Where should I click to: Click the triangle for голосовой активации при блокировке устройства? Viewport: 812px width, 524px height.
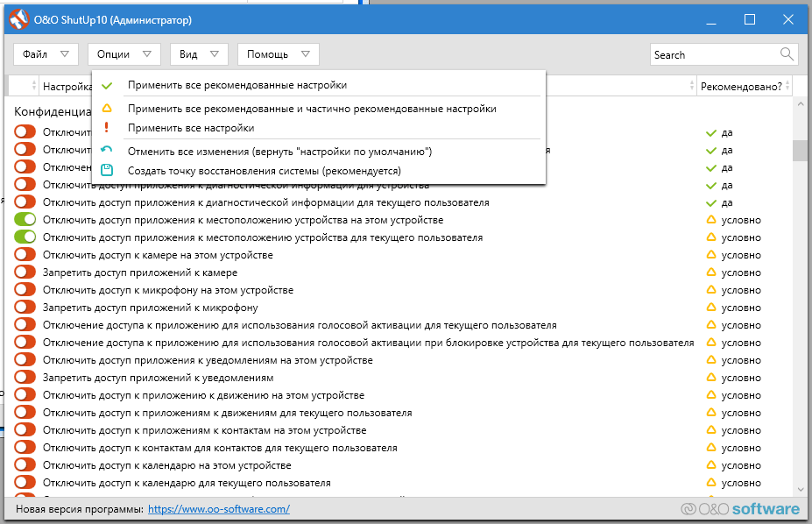point(711,343)
